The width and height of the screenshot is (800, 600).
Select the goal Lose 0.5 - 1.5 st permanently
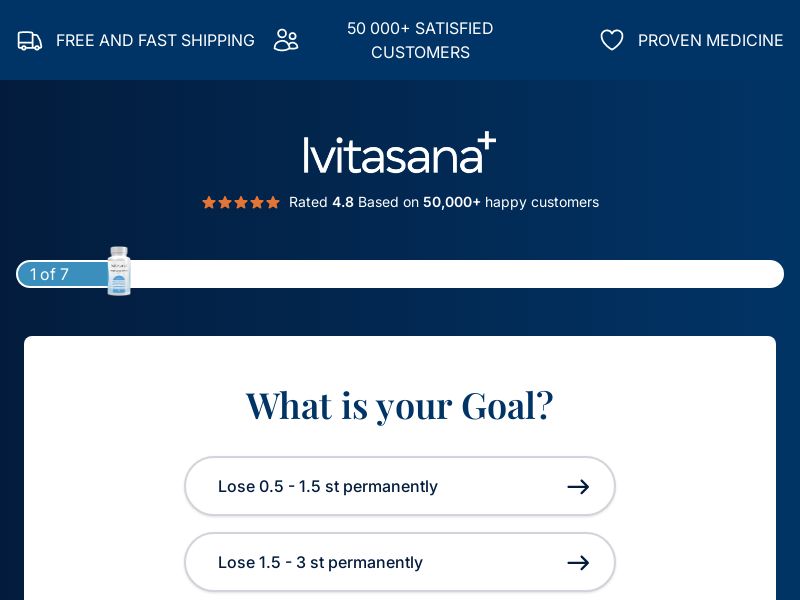400,486
